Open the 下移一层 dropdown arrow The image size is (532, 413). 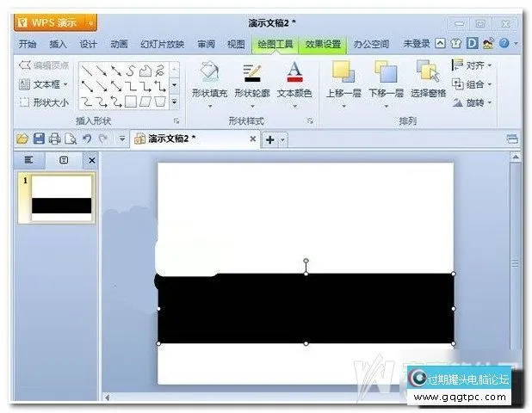386,107
